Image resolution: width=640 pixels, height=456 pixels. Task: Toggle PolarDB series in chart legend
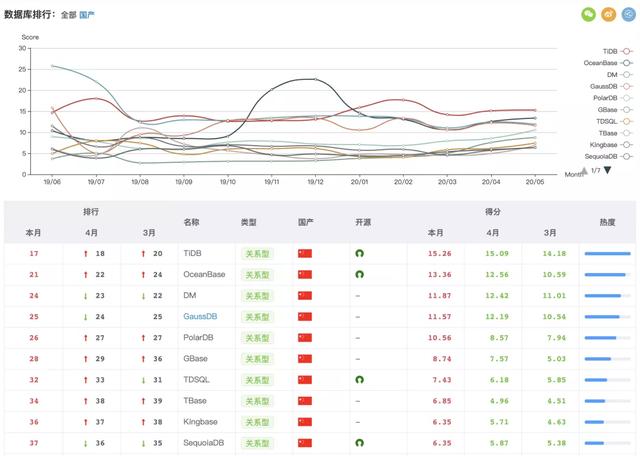(x=613, y=98)
